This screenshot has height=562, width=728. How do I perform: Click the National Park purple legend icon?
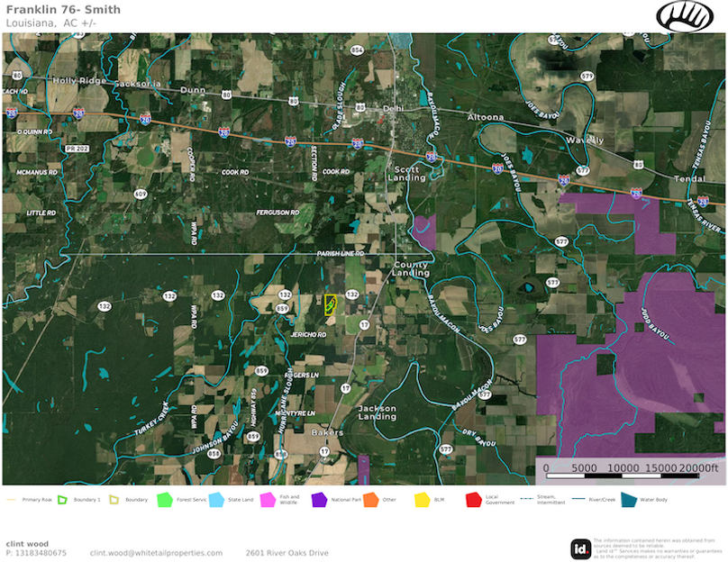(318, 499)
